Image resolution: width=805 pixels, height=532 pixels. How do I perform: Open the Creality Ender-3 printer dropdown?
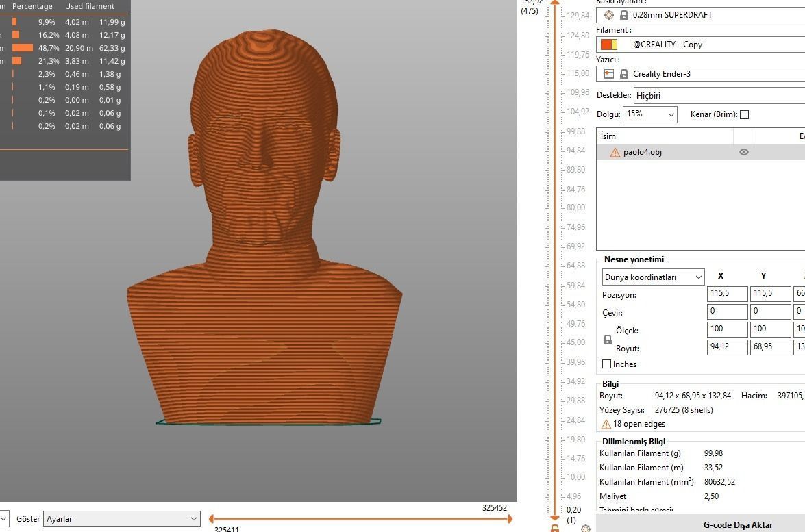700,74
